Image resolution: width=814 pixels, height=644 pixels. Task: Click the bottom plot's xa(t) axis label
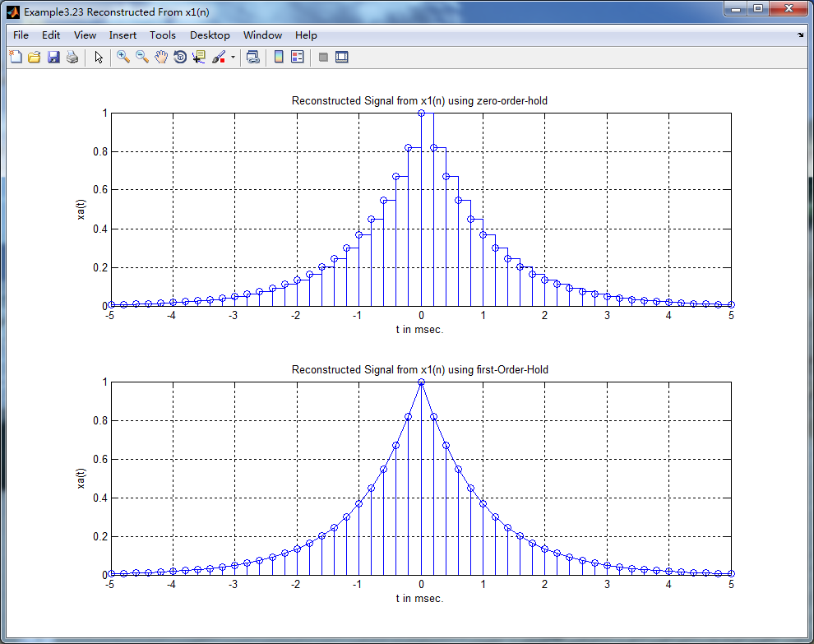click(81, 479)
